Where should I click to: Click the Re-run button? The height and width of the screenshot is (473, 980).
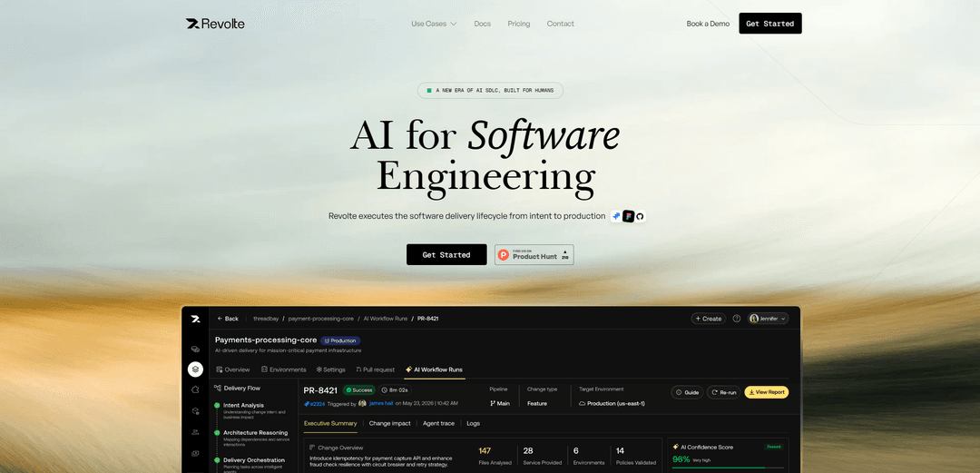724,392
